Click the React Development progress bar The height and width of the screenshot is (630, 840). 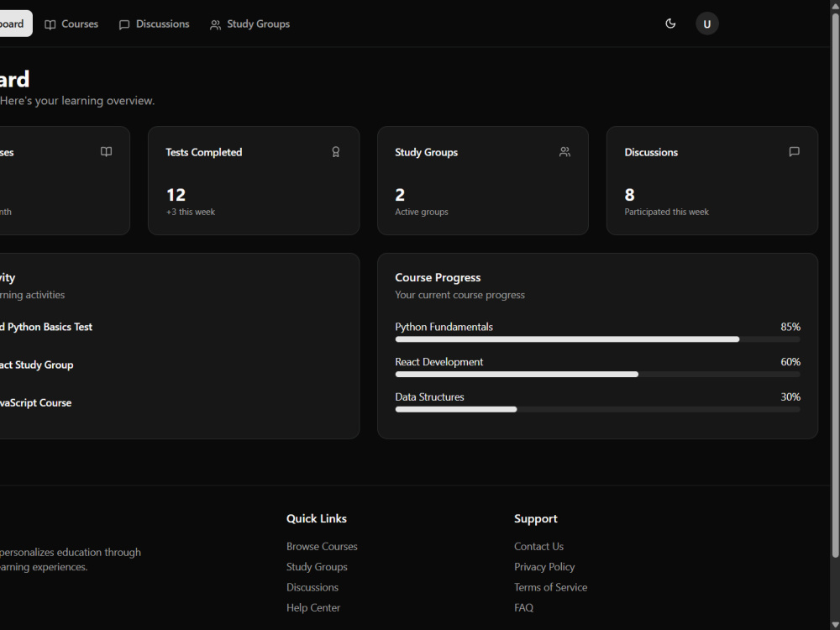click(598, 375)
